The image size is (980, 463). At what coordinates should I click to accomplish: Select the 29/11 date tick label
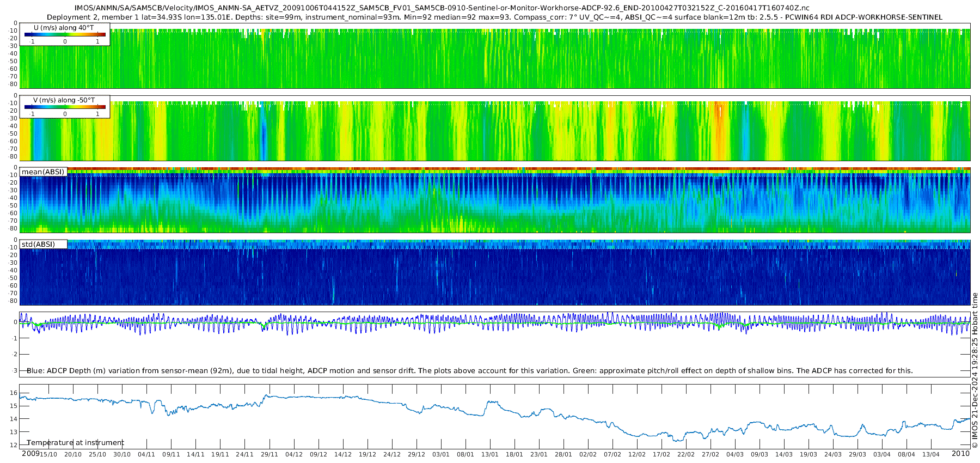click(x=269, y=454)
